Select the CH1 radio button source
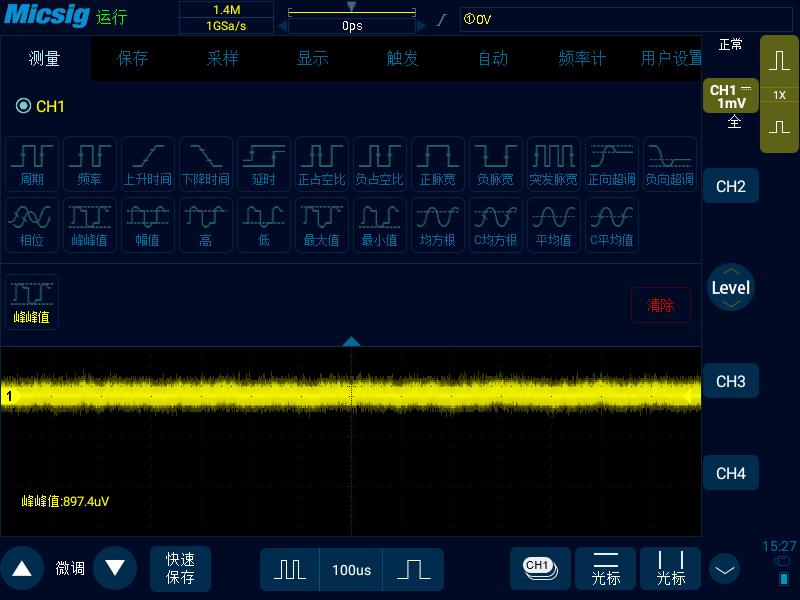 coord(23,106)
